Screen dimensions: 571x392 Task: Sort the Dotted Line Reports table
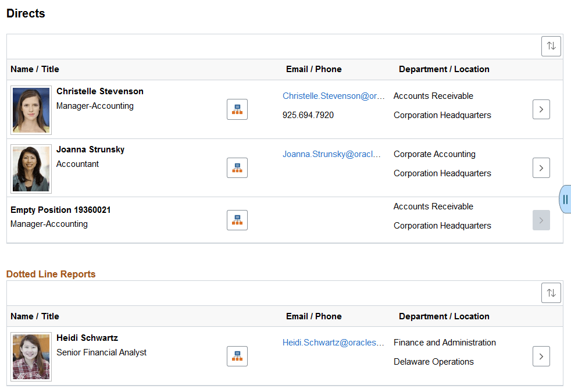coord(551,293)
